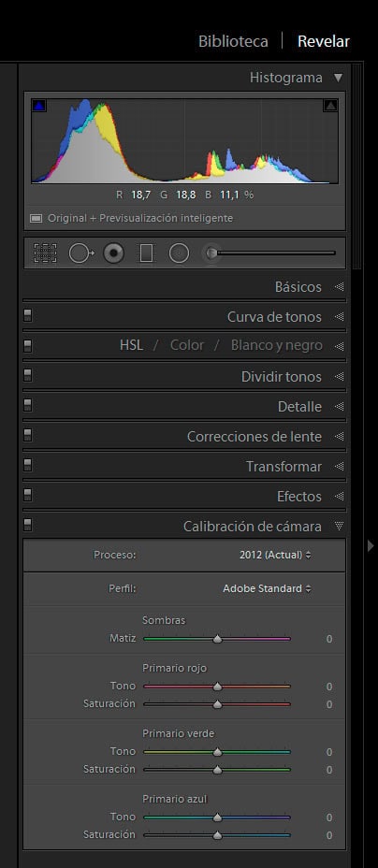The image size is (378, 868).
Task: Toggle Calibración de cámara panel switch
Action: (28, 525)
